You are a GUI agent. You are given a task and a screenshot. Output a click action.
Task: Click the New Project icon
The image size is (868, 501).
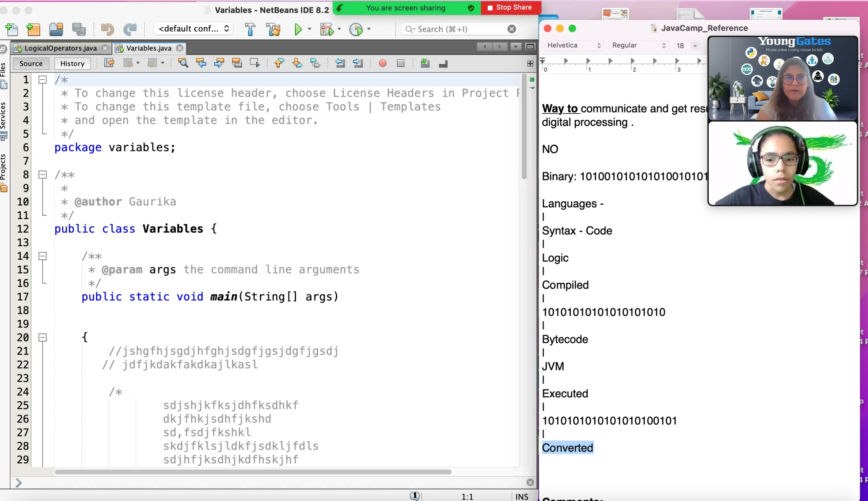(x=33, y=29)
